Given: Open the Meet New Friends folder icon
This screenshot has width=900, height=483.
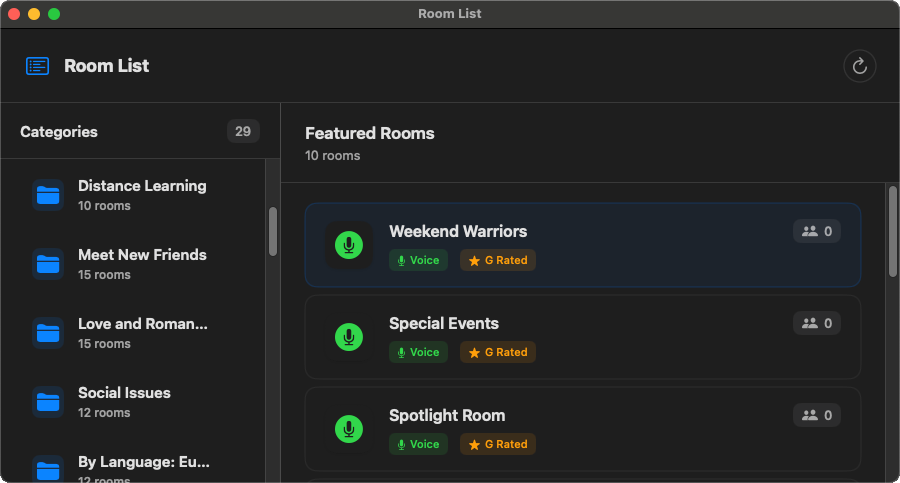Looking at the screenshot, I should tap(48, 264).
